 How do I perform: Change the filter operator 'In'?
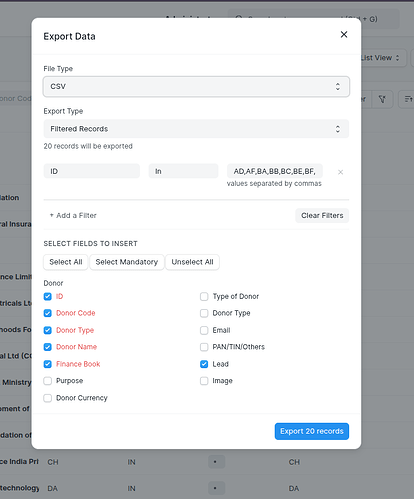(183, 171)
